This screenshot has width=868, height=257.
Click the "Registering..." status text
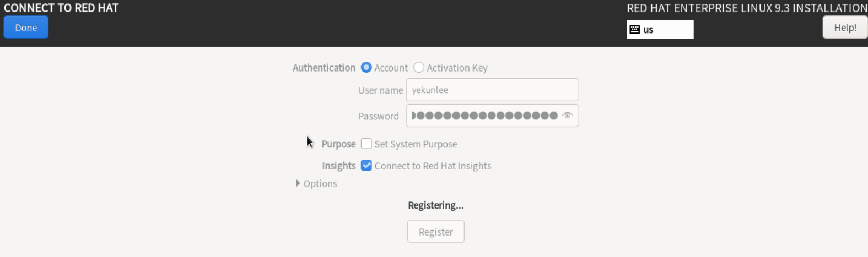tap(435, 205)
